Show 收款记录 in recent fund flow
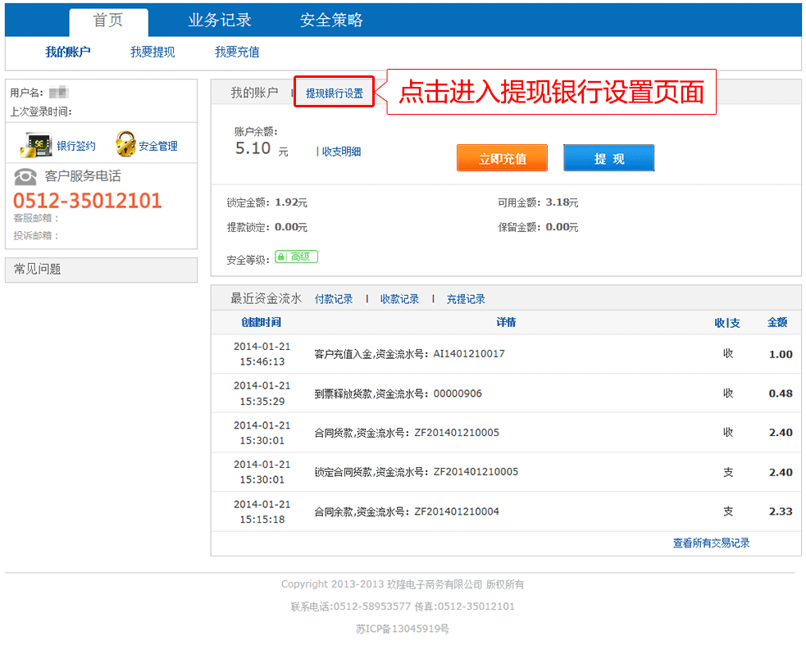This screenshot has height=672, width=806. click(x=399, y=300)
